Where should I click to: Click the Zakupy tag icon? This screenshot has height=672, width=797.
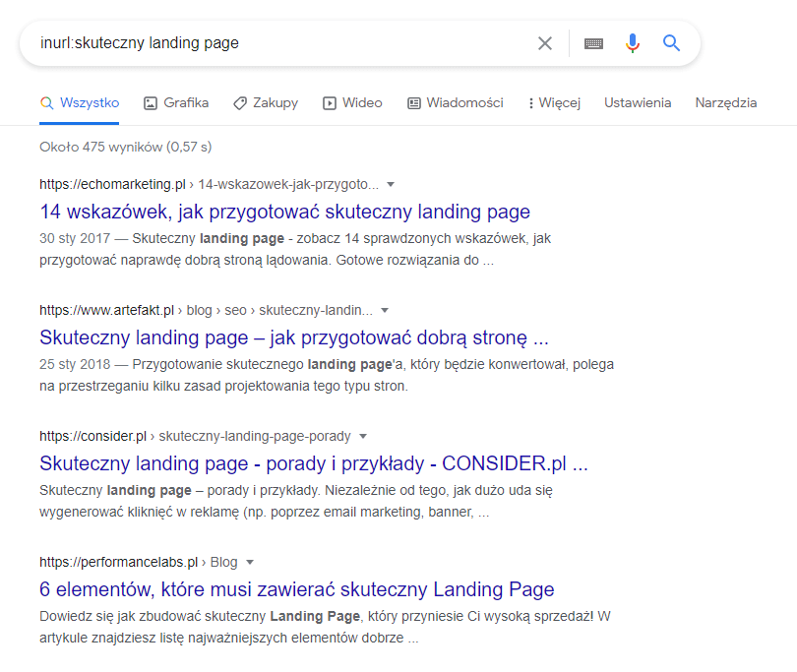(x=240, y=103)
